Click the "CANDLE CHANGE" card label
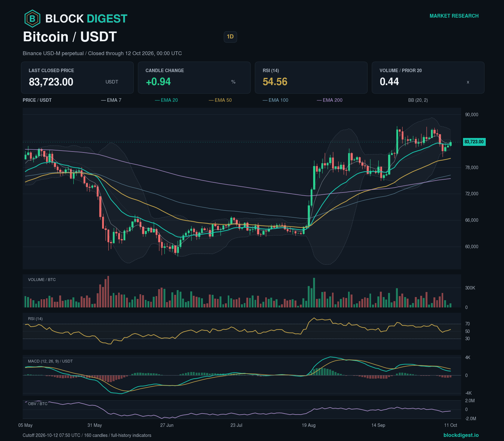The height and width of the screenshot is (441, 504). pos(165,71)
